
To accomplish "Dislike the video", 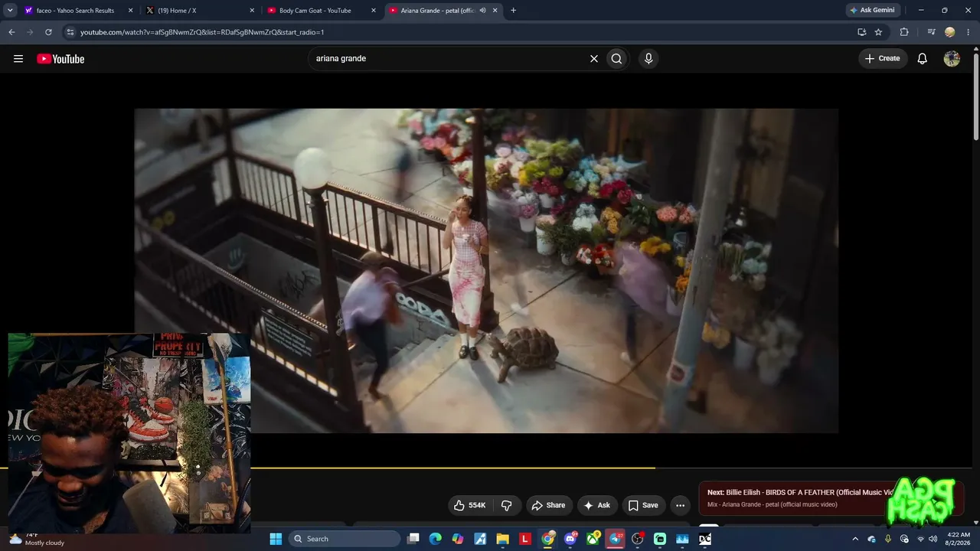I will (506, 505).
